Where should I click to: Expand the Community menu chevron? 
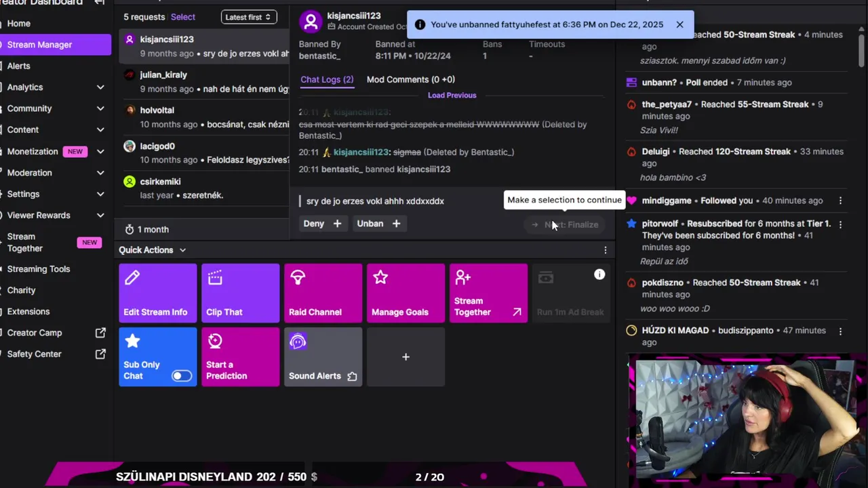pos(100,108)
